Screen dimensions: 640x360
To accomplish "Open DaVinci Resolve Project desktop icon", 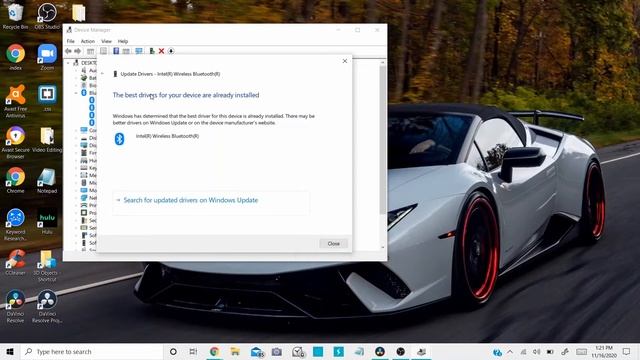I will click(47, 306).
